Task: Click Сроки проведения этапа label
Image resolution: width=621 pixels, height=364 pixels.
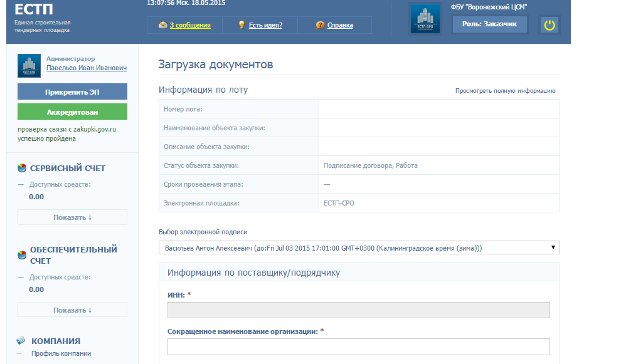Action: [203, 184]
